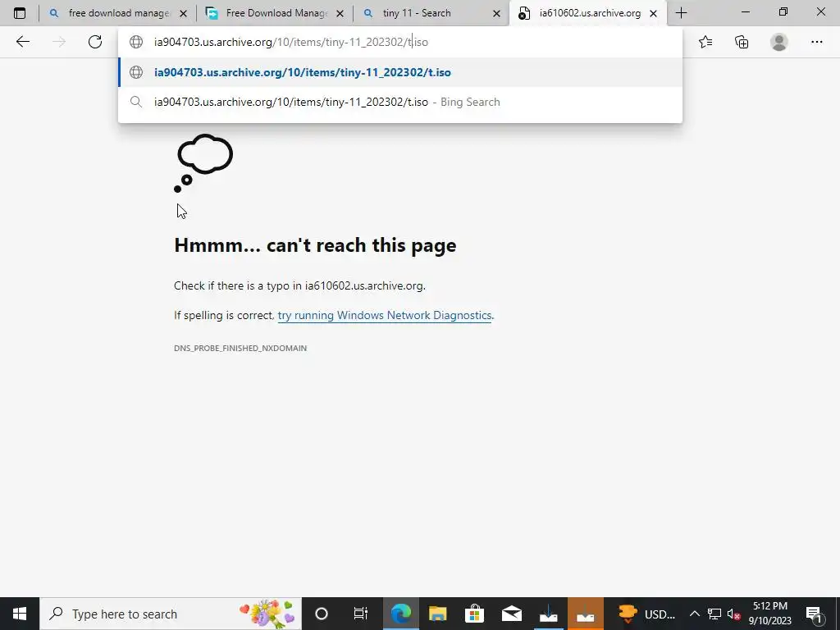
Task: Switch to the 'free download manager' search tab
Action: [118, 13]
